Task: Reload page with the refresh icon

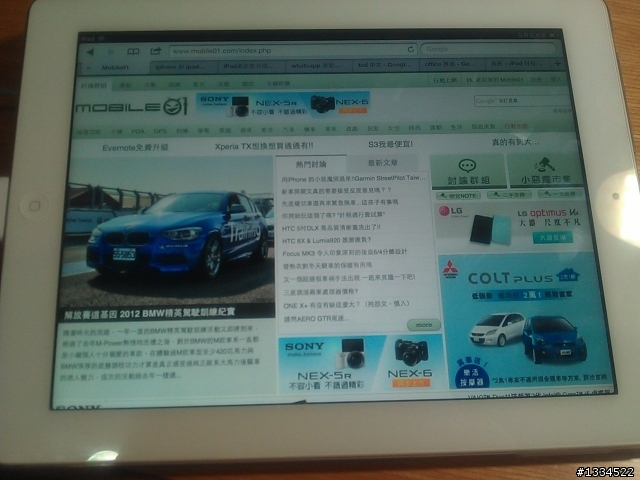Action: click(x=411, y=49)
